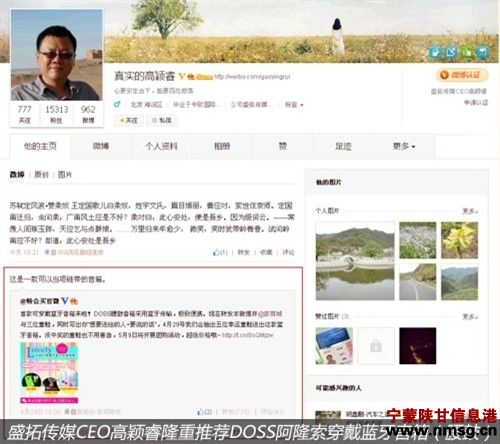This screenshot has height=444, width=500.
Task: Click the 私信 private message button
Action: (162, 120)
